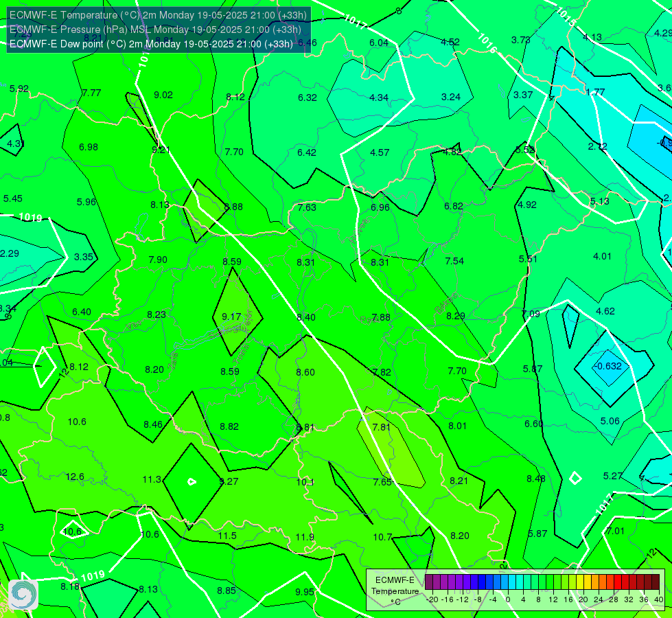
Task: Pick the yellow 20 legend color cell
Action: (580, 582)
